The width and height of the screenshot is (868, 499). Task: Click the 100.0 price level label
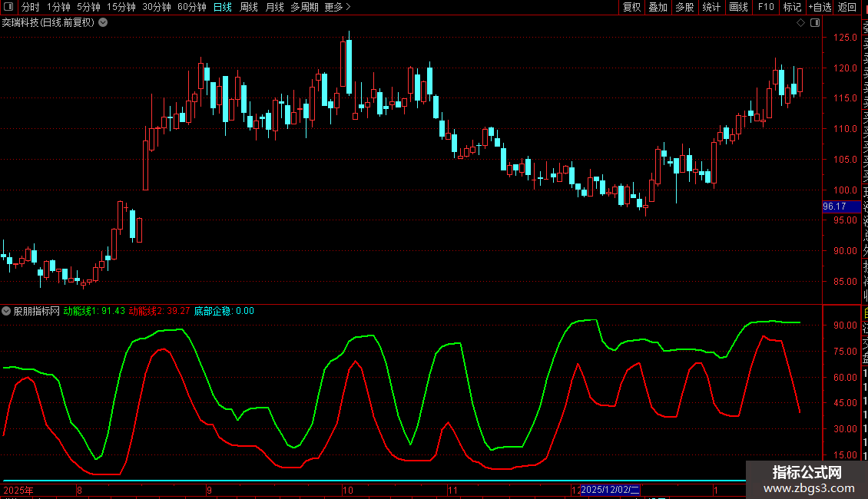[845, 190]
